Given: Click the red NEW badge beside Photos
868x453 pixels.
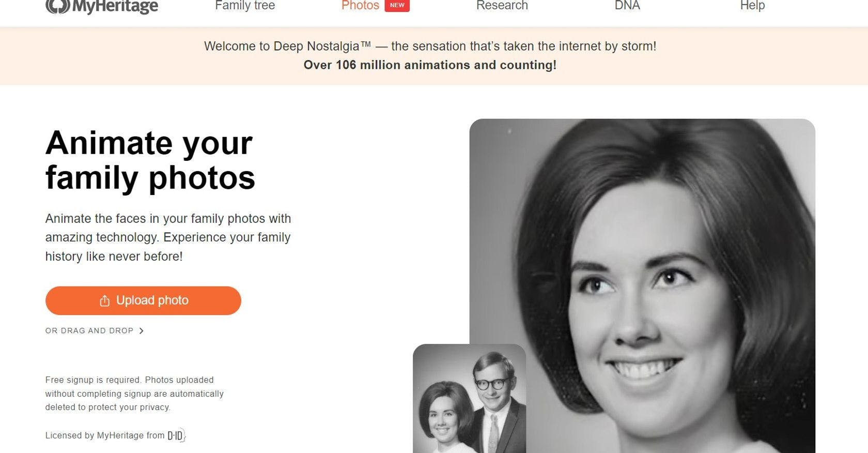Looking at the screenshot, I should click(x=397, y=5).
